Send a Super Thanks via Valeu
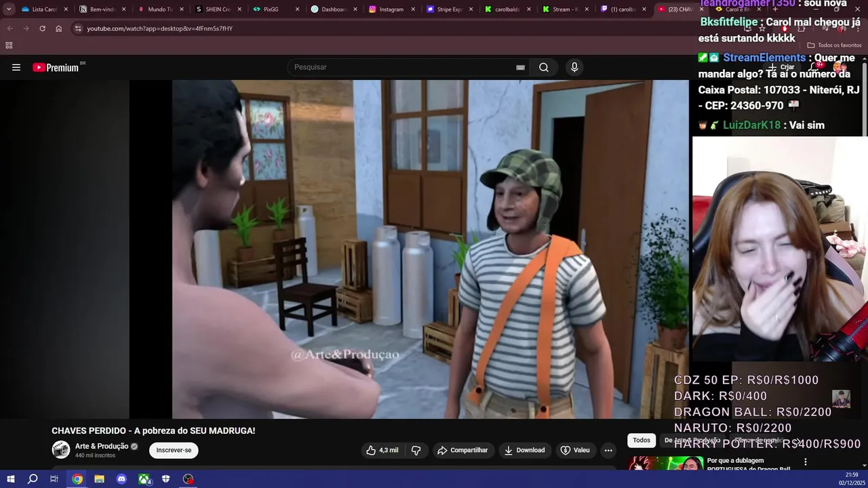The image size is (868, 488). [575, 450]
